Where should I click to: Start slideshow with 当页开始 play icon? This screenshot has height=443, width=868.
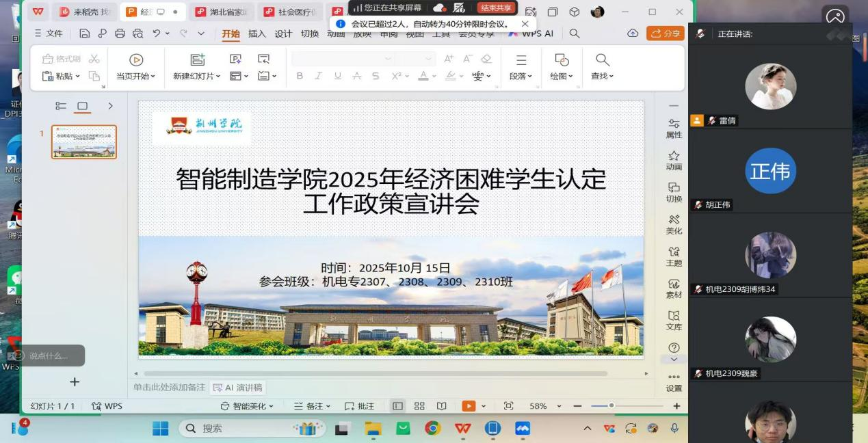(136, 60)
